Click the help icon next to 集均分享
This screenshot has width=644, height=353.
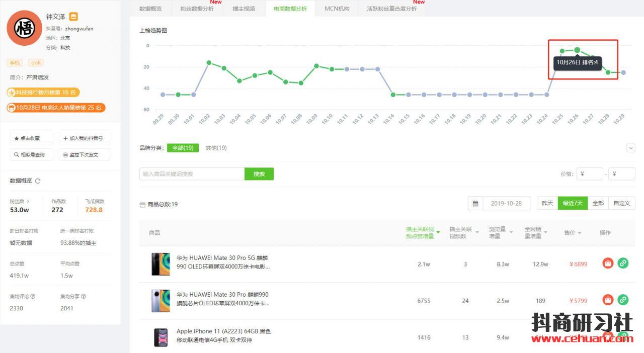[83, 297]
